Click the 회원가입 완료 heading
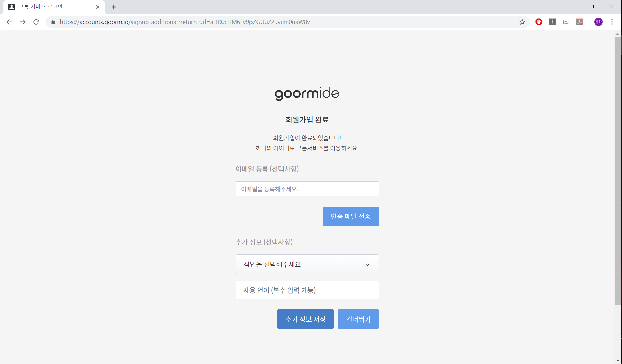The height and width of the screenshot is (364, 622). coord(307,120)
